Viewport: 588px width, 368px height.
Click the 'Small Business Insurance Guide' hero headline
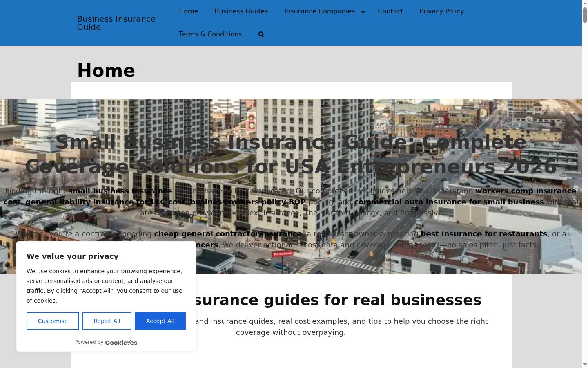(x=291, y=154)
